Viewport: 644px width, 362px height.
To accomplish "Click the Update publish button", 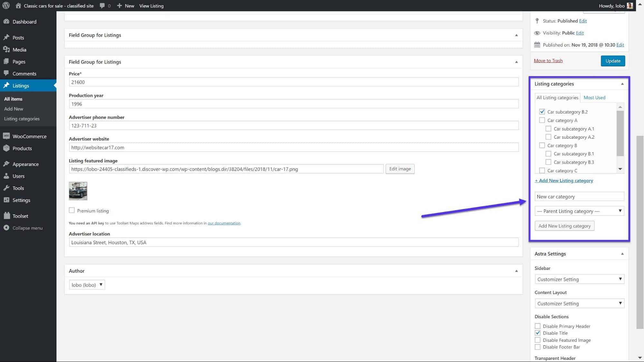I will pyautogui.click(x=613, y=60).
